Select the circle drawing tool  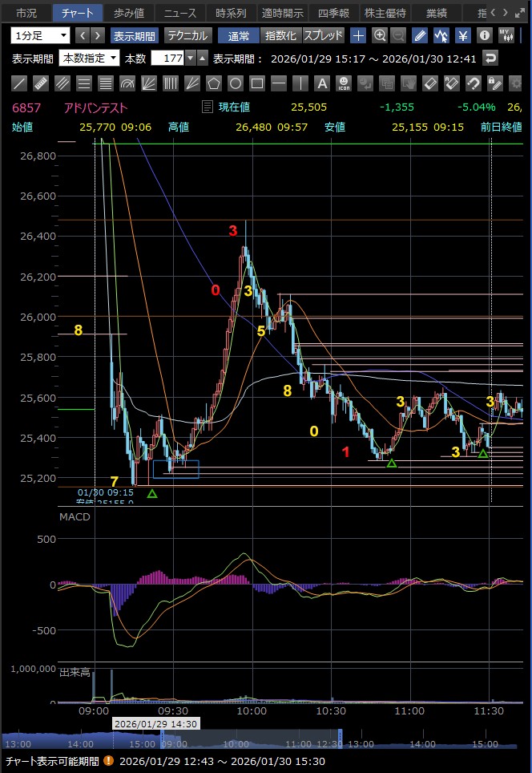tap(236, 83)
